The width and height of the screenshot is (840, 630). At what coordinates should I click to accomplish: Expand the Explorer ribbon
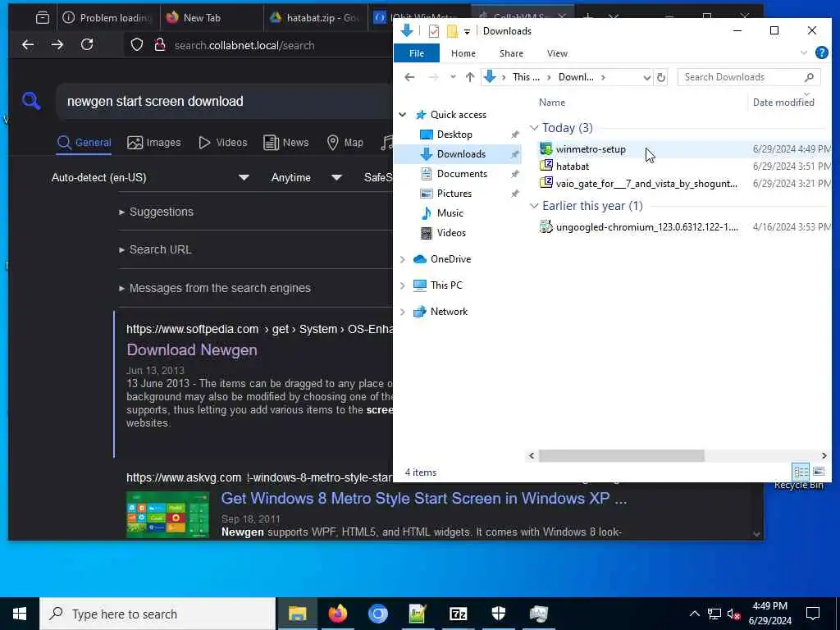tap(804, 53)
